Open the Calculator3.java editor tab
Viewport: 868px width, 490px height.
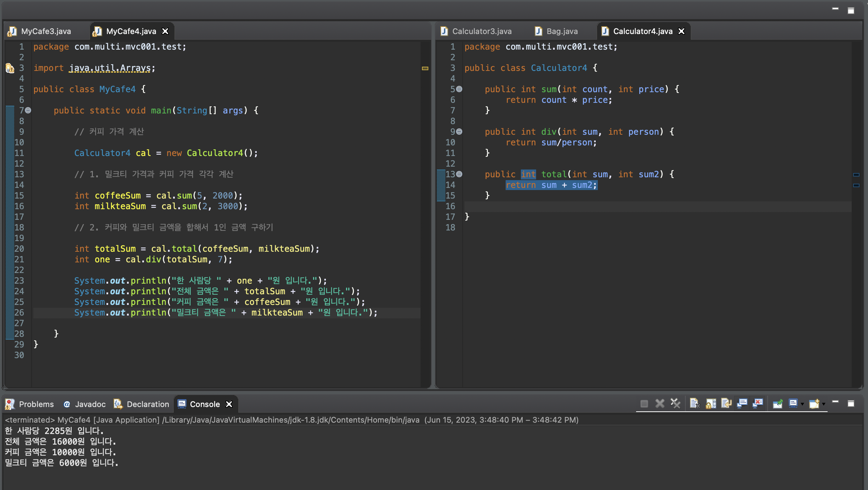point(482,31)
